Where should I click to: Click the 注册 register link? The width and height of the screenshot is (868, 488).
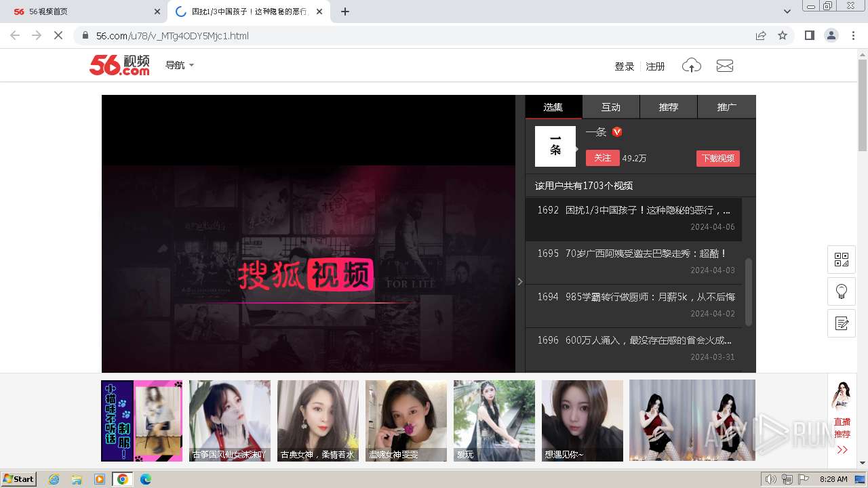click(655, 66)
